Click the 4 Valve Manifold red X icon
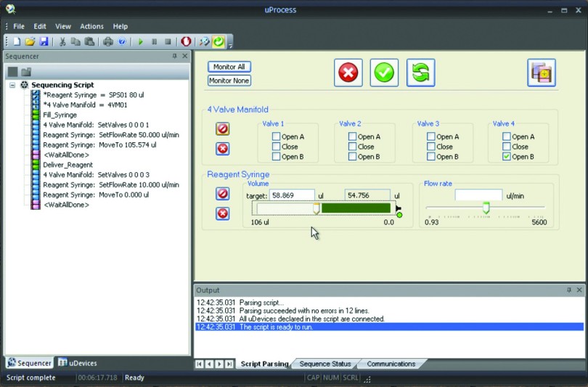Viewport: 588px width, 387px height. (x=222, y=149)
